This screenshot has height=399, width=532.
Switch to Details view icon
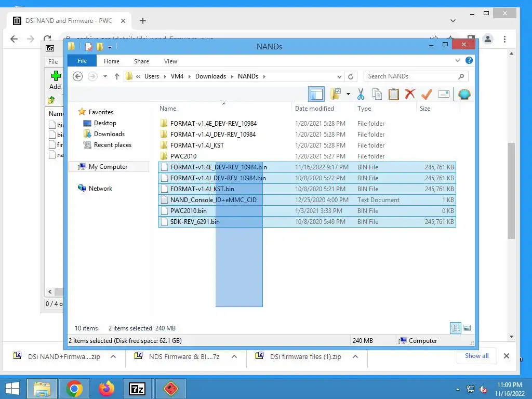pos(456,328)
